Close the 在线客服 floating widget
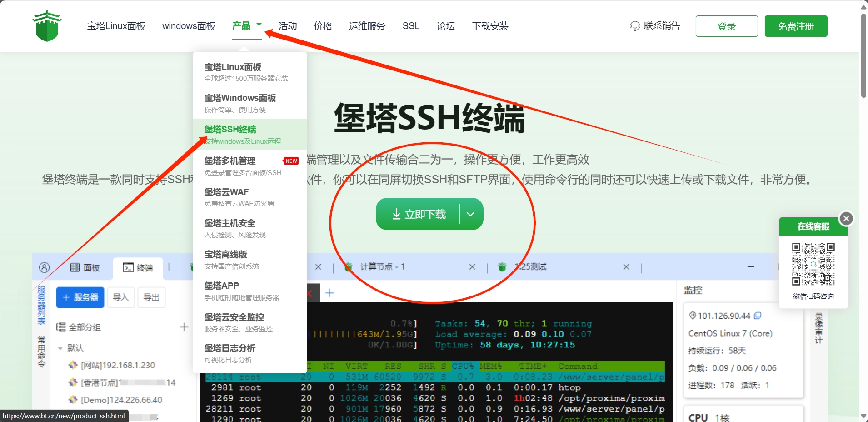Viewport: 868px width, 422px height. point(846,218)
